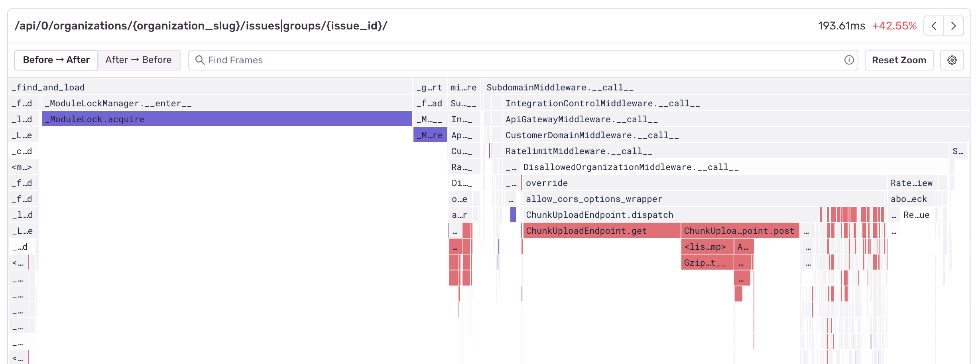
Task: Select the ChunkUploa…point.post frame
Action: point(740,231)
